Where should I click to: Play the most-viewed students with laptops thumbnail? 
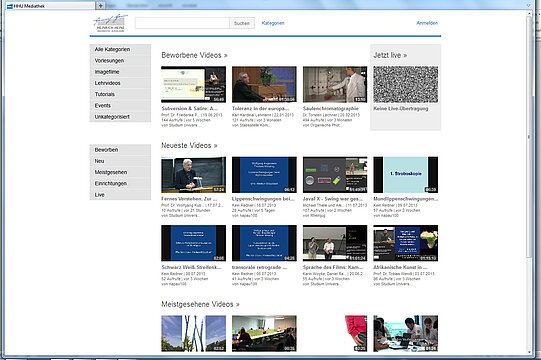[x=406, y=333]
